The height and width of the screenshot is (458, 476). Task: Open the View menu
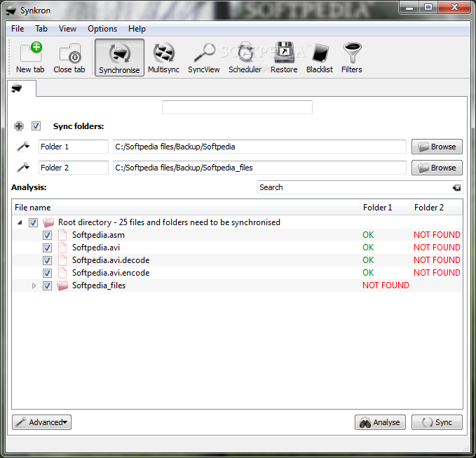click(67, 29)
